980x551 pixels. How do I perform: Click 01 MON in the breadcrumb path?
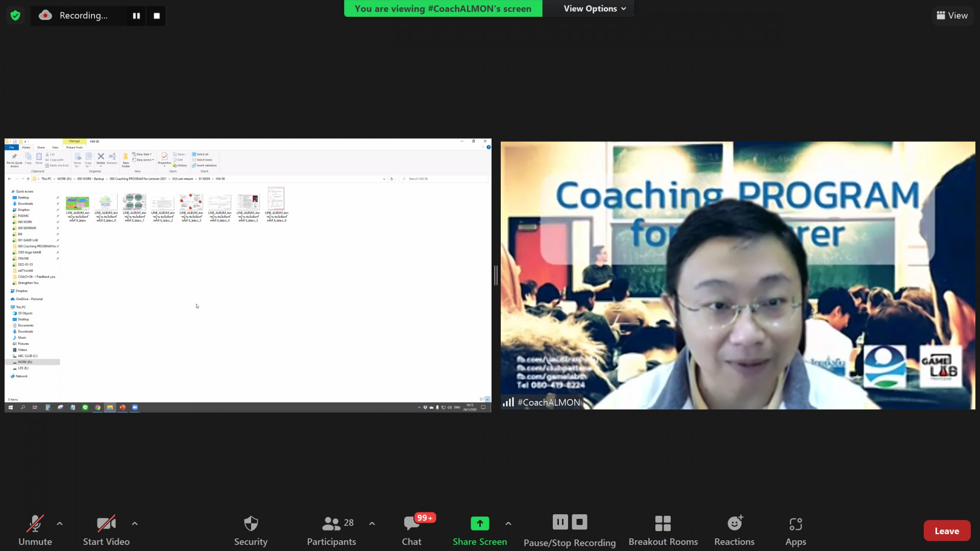coord(204,179)
